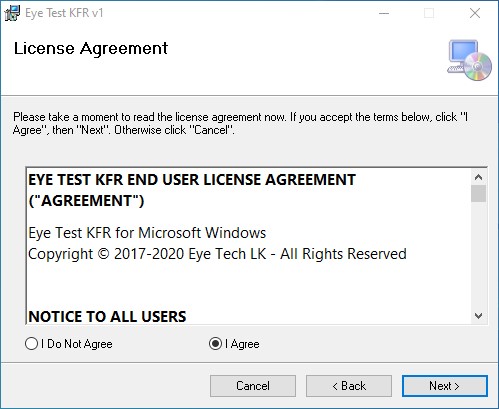The height and width of the screenshot is (409, 499).
Task: Click the license text scrollbar thumb
Action: [x=479, y=194]
